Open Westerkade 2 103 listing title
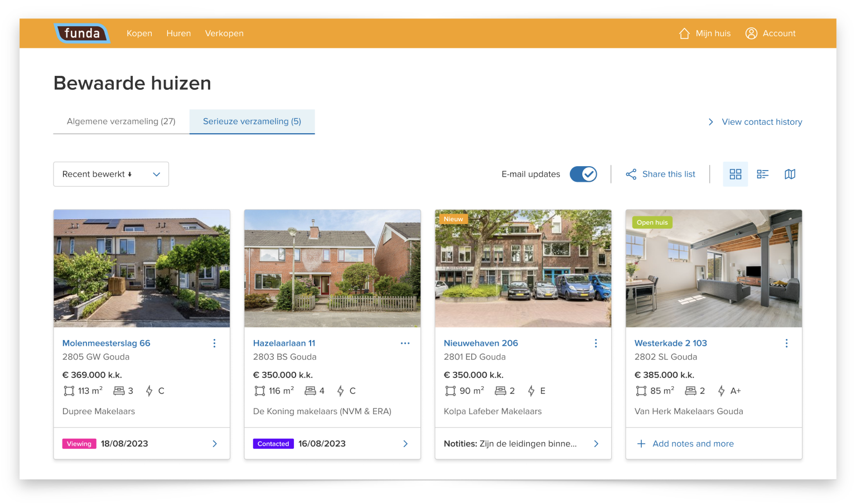856x504 pixels. click(671, 343)
